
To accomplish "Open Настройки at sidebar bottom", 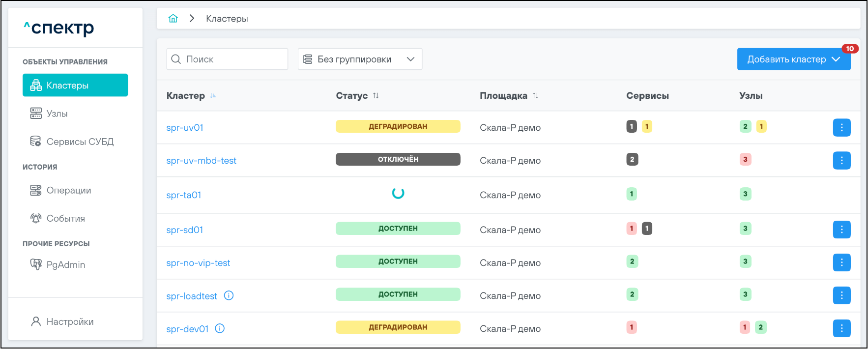I will pos(70,322).
